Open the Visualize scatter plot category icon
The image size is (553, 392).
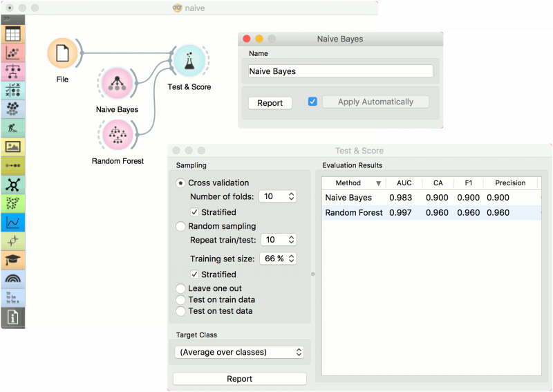(x=12, y=53)
